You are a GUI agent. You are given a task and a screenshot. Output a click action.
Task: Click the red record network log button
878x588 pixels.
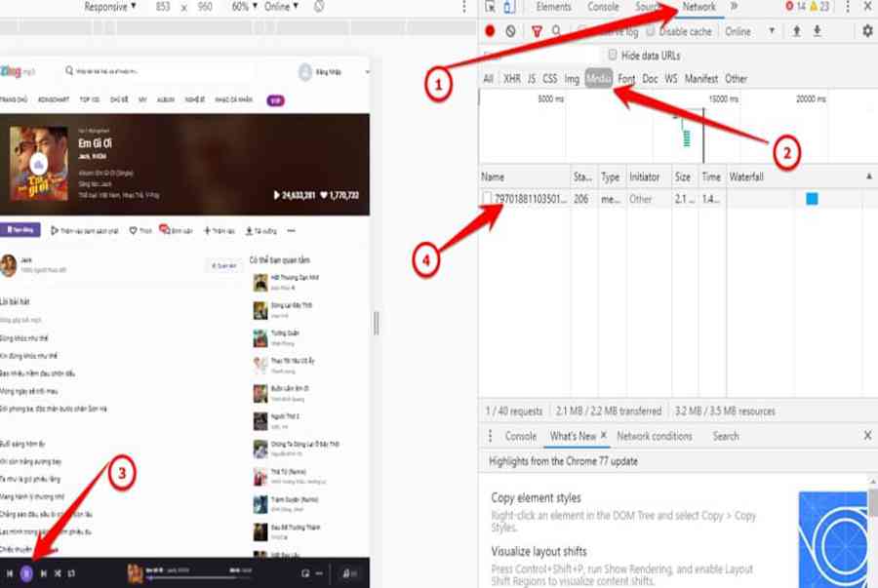(490, 31)
